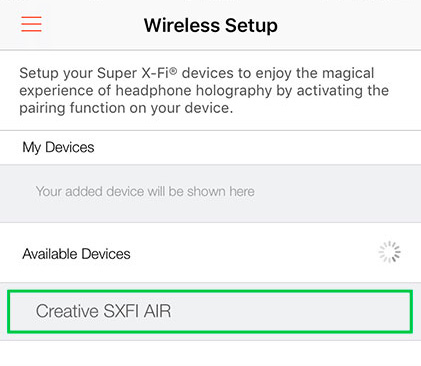
Task: Click the empty area below Creative SXFI AIR
Action: (210, 353)
